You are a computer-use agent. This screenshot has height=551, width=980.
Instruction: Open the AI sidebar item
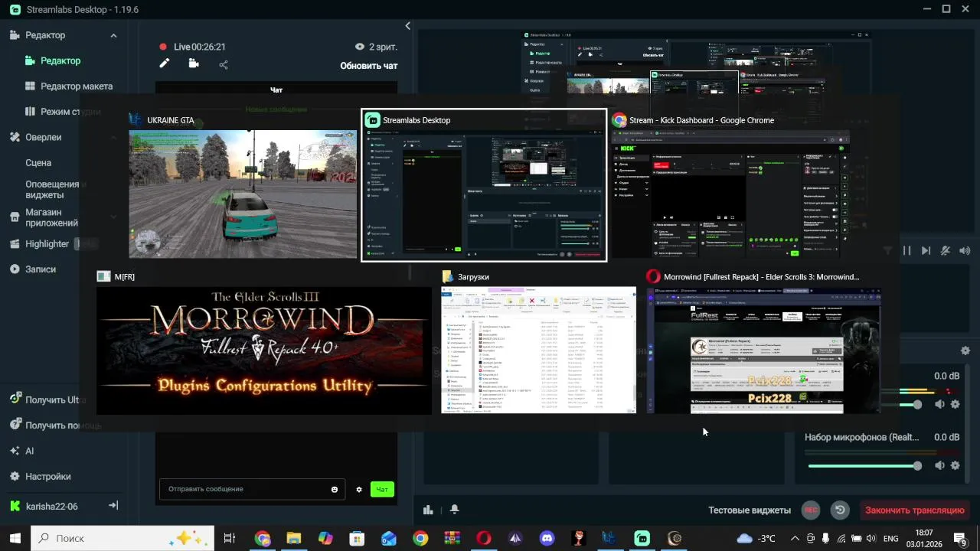point(29,451)
